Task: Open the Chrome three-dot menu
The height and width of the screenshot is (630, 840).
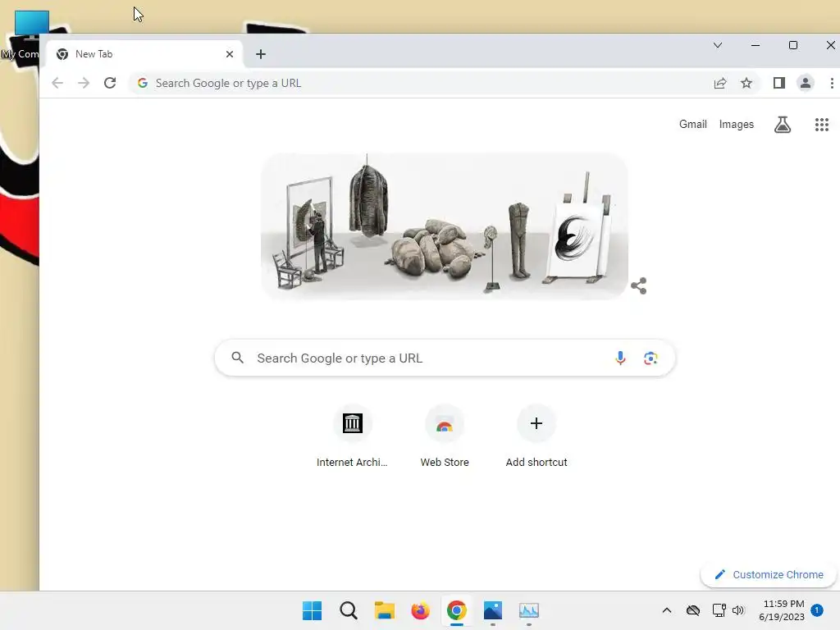Action: pyautogui.click(x=832, y=83)
